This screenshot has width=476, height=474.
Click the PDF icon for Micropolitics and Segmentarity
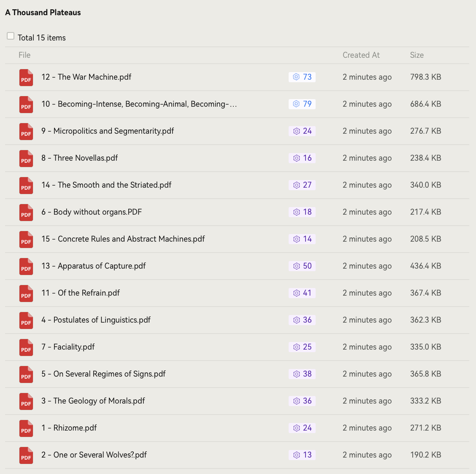click(26, 132)
